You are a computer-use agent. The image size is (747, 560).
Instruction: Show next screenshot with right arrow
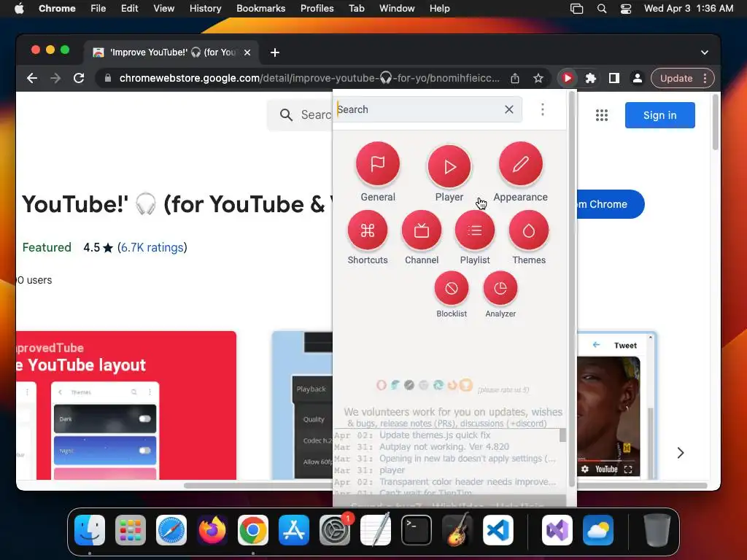pos(681,453)
